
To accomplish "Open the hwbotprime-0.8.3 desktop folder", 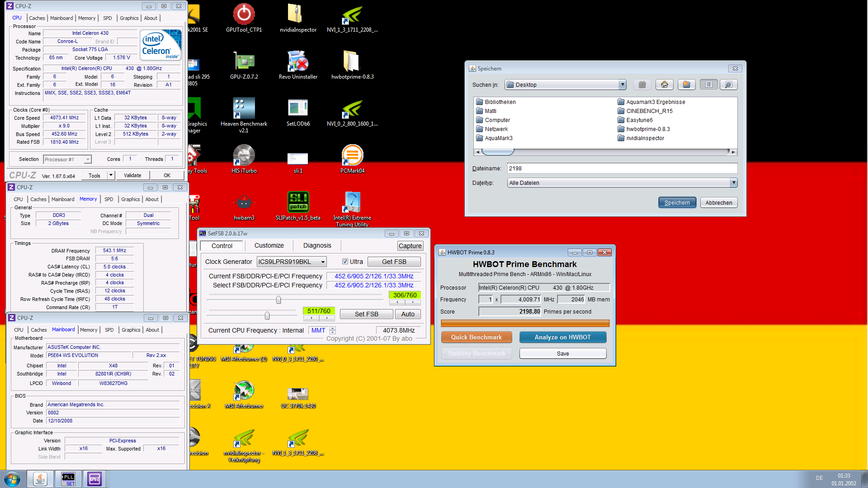I will (x=352, y=65).
